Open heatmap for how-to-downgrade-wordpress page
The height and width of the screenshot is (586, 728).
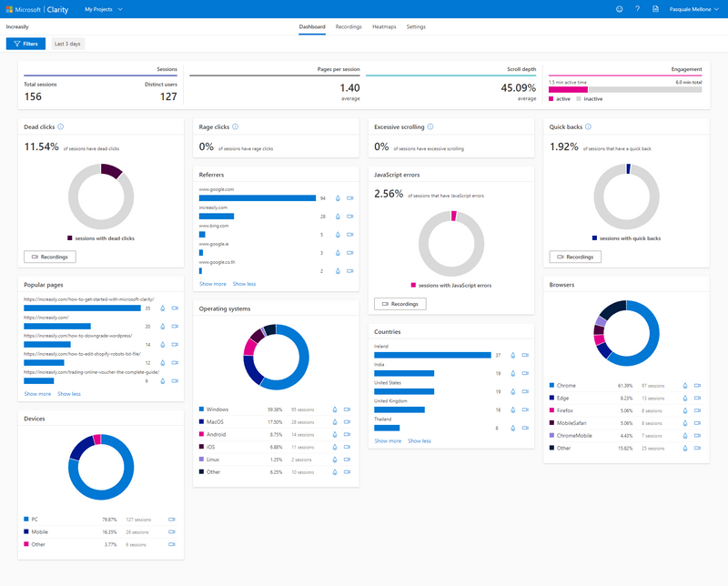tap(163, 345)
